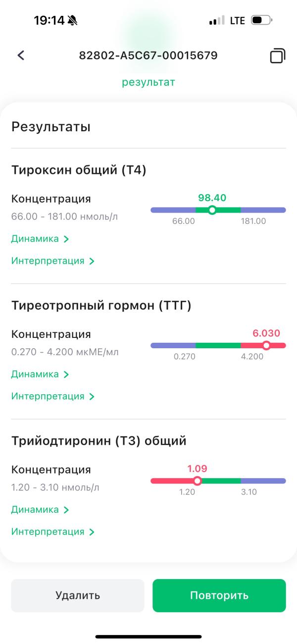
Task: Open Интерпретация for Тироксин общий (Т4)
Action: [53, 261]
